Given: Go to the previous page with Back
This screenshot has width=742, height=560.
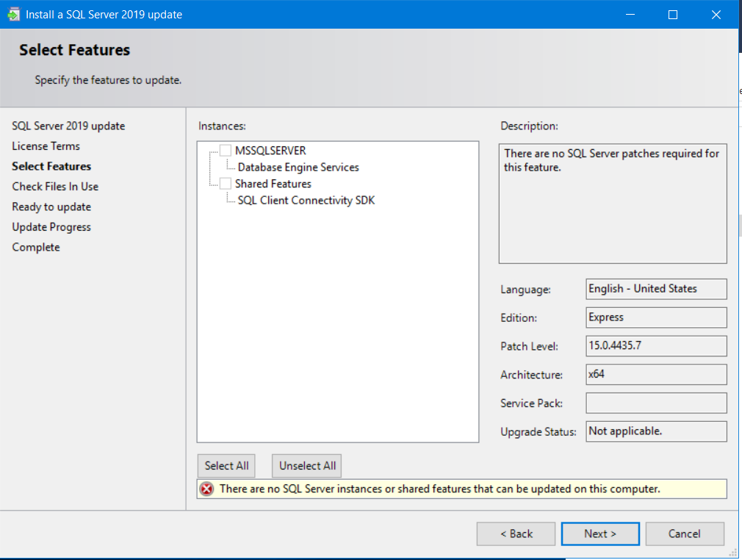Looking at the screenshot, I should 516,534.
